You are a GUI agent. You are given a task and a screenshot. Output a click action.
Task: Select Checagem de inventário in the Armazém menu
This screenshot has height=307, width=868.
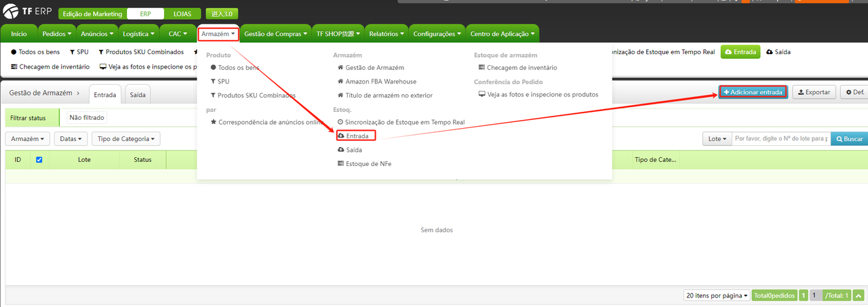click(x=517, y=68)
